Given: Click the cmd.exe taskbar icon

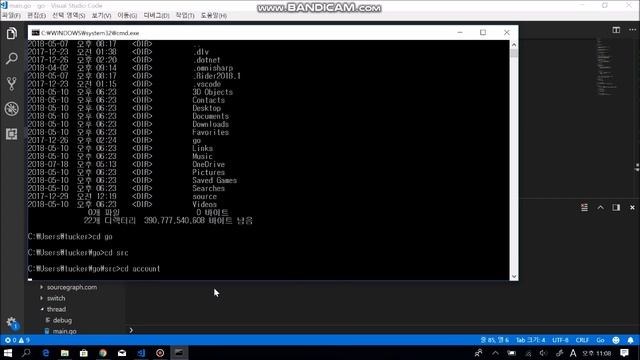Looking at the screenshot, I should pos(179,353).
